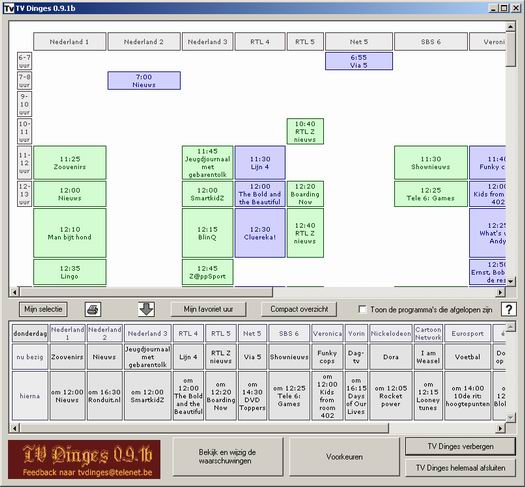Click upper grid horizontal scrollbar left arrow
525x487 pixels.
tap(14, 292)
